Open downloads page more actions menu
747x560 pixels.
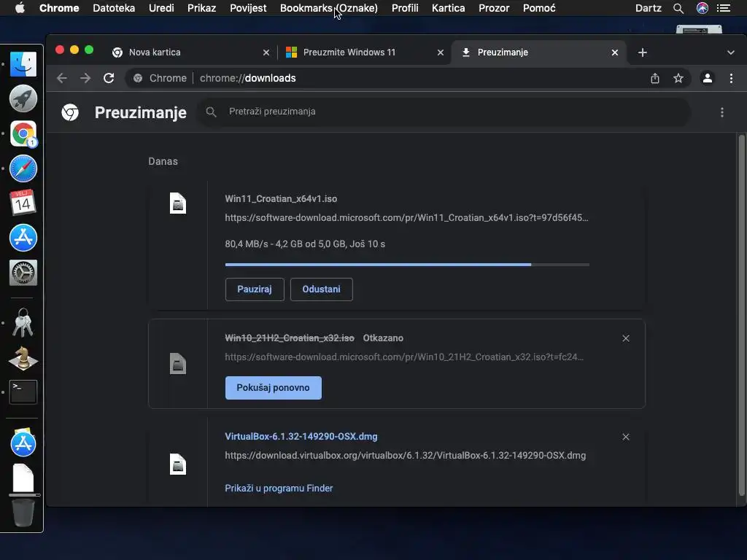722,112
